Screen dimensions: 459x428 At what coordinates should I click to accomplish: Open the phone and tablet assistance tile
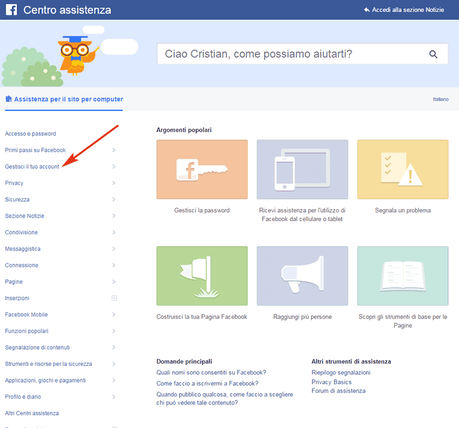tap(302, 169)
